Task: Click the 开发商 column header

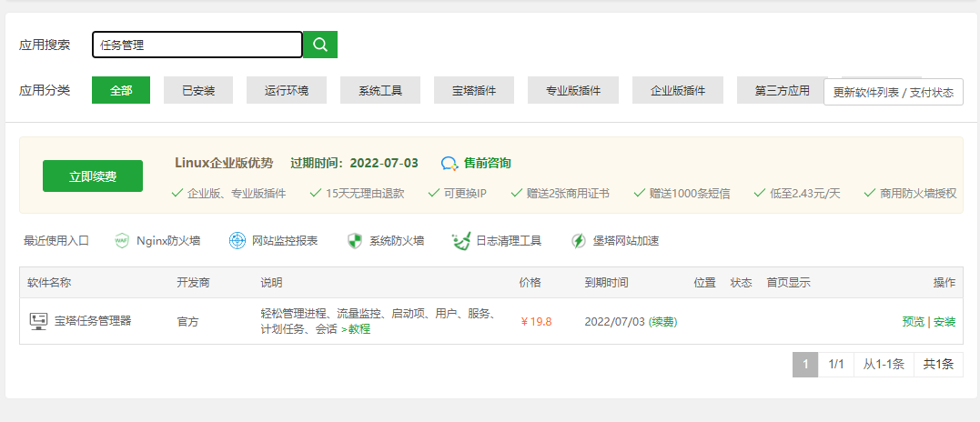Action: coord(193,283)
